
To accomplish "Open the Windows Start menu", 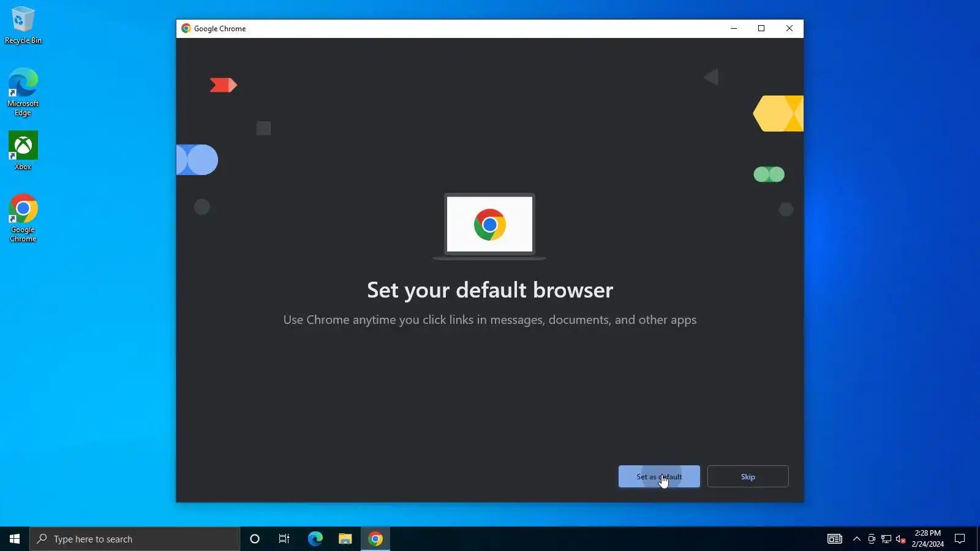I will coord(15,539).
